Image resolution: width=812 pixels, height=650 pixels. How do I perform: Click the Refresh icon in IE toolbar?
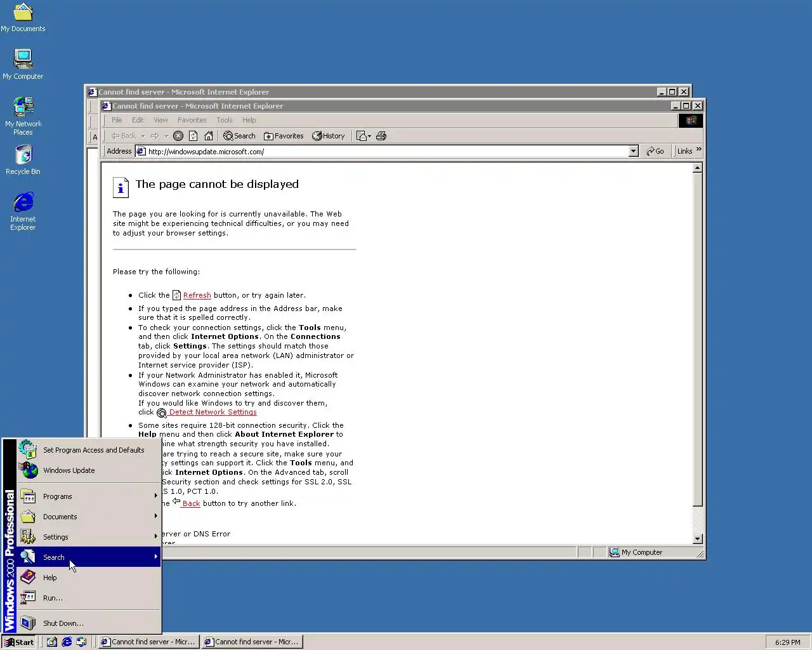[193, 136]
